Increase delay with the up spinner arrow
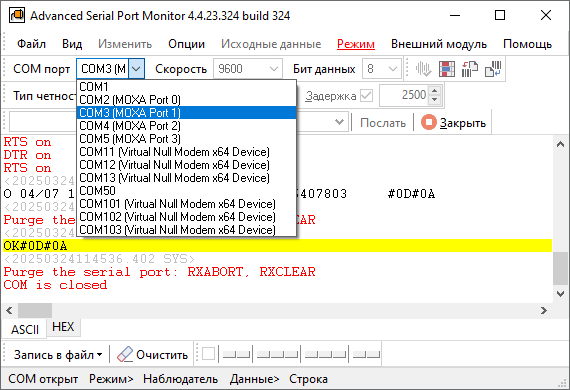The width and height of the screenshot is (570, 390). coord(435,91)
